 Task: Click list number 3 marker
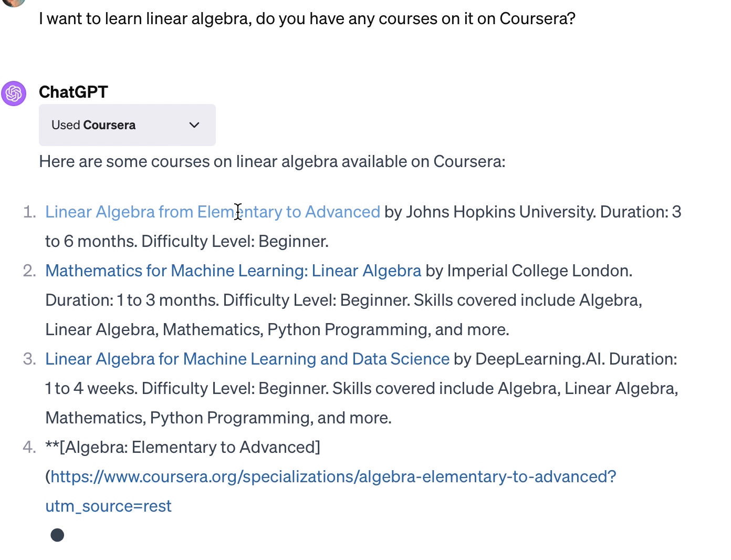tap(29, 359)
